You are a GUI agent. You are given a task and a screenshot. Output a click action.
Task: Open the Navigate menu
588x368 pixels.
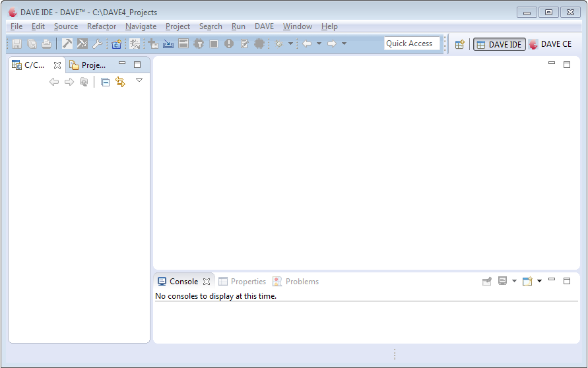coord(141,26)
